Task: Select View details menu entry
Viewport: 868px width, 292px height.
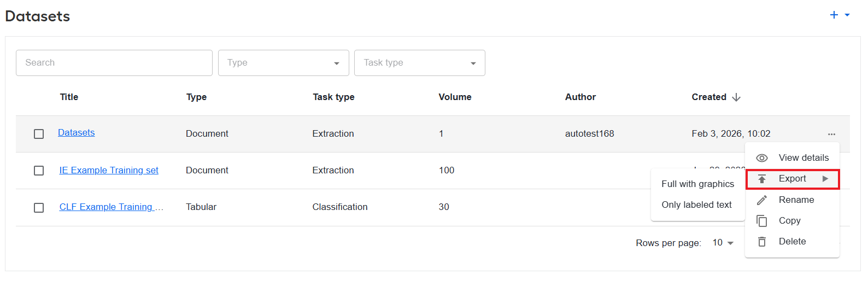Action: click(793, 158)
